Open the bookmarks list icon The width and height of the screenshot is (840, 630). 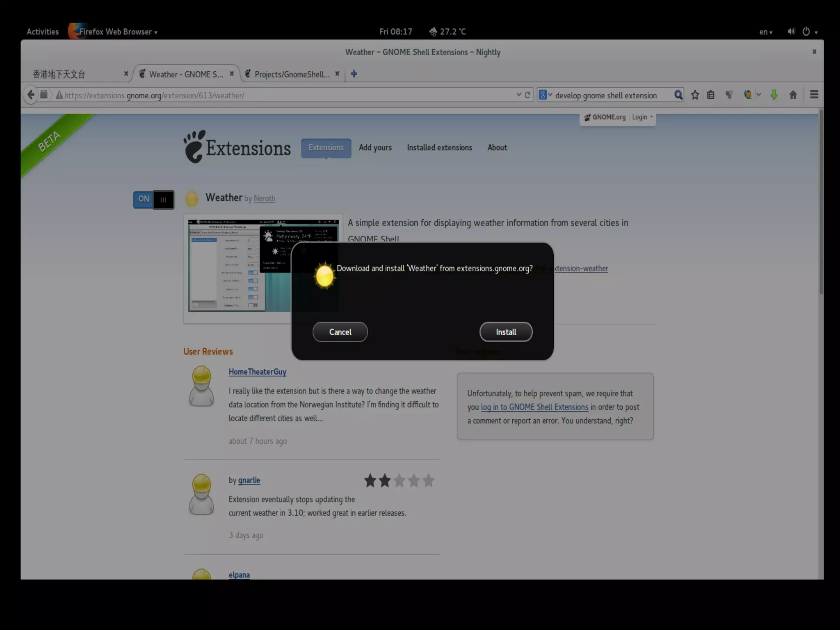[x=711, y=95]
